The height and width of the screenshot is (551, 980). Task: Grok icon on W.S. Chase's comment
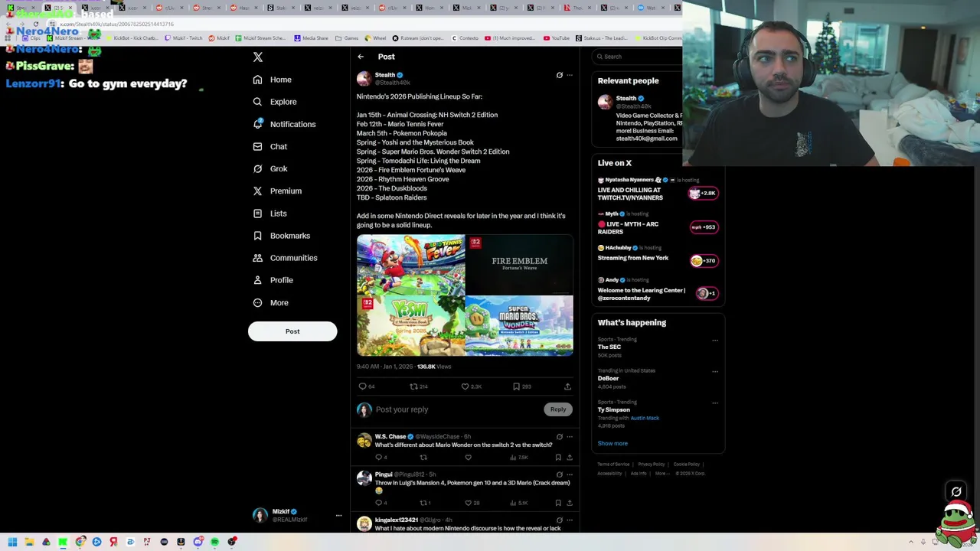click(x=559, y=436)
